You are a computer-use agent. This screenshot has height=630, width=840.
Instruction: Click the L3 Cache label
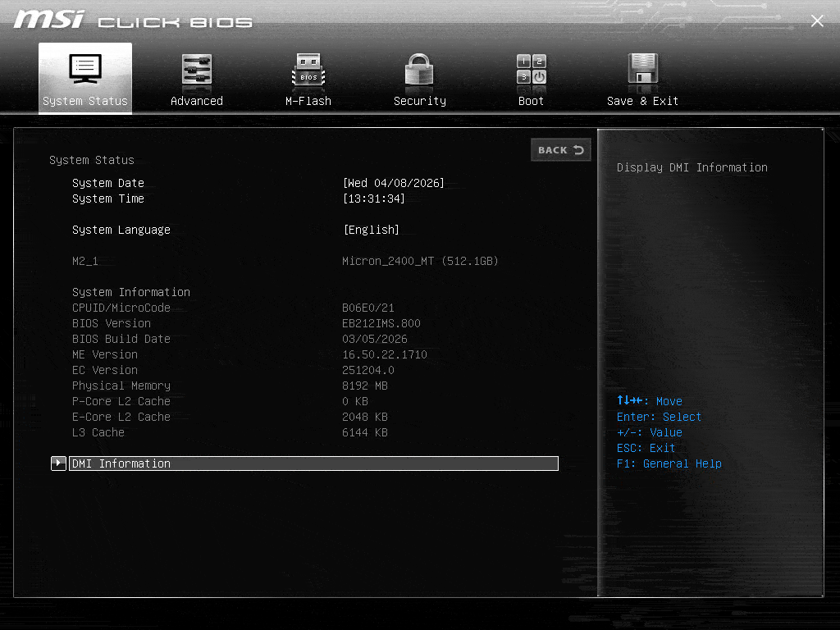[98, 432]
